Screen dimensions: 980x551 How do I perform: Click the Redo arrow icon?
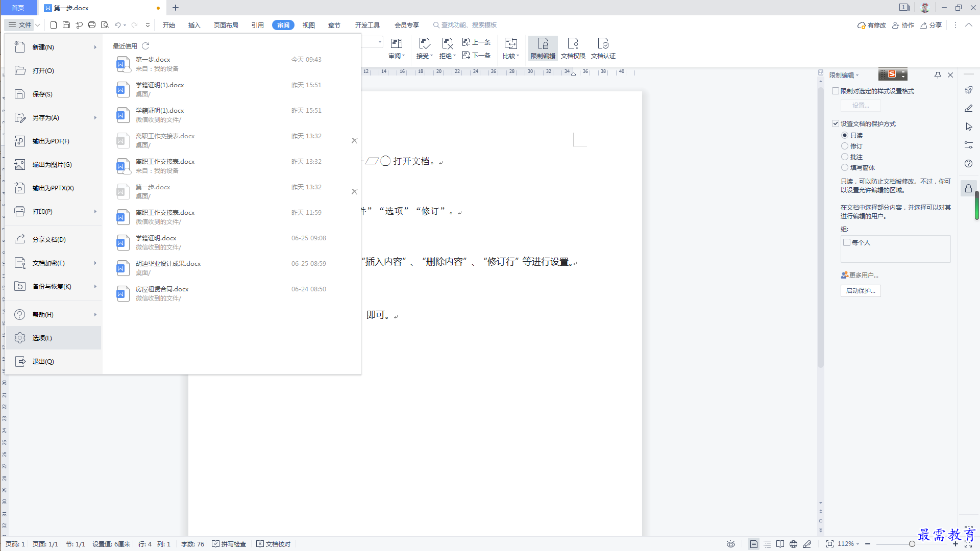135,25
